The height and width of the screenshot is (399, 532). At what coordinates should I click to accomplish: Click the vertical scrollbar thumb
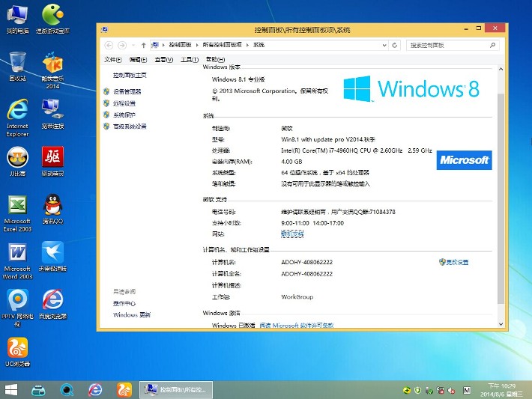(501, 198)
